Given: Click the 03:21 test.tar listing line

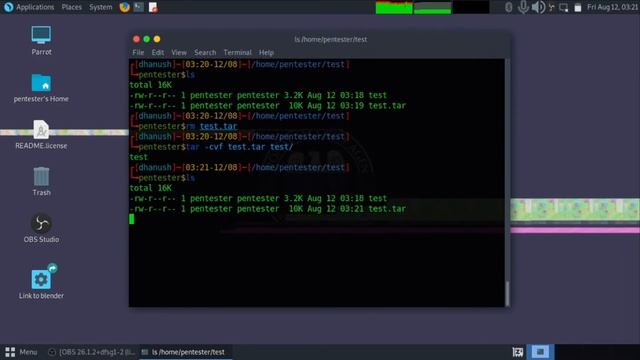Looking at the screenshot, I should click(x=268, y=209).
